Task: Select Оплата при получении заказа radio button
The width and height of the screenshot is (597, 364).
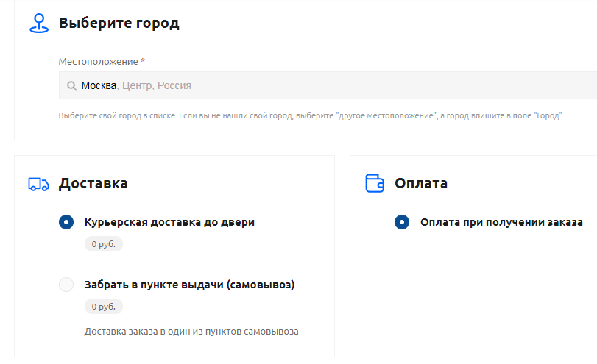Action: point(402,222)
